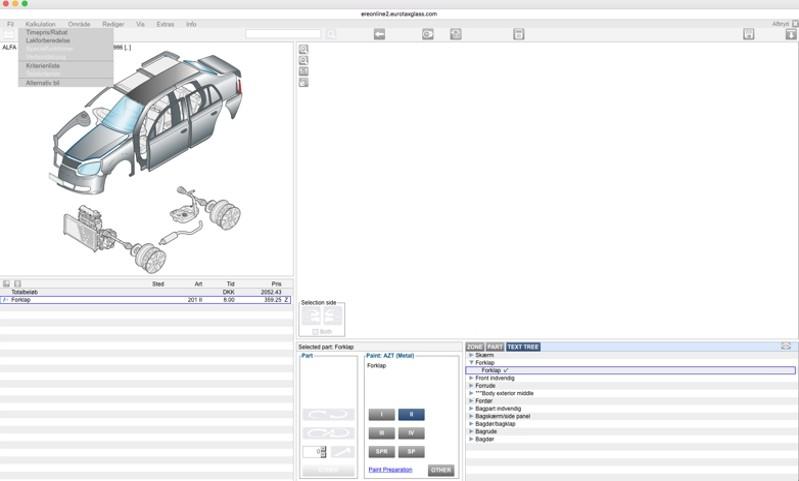Viewport: 799px width, 481px height.
Task: Click the search input field in toolbar
Action: coord(283,34)
